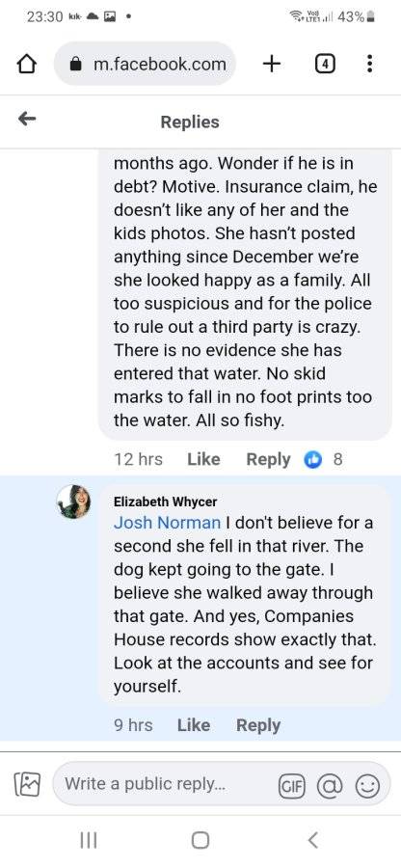Attach a photo to the reply
Image resolution: width=401 pixels, height=868 pixels.
pyautogui.click(x=27, y=784)
